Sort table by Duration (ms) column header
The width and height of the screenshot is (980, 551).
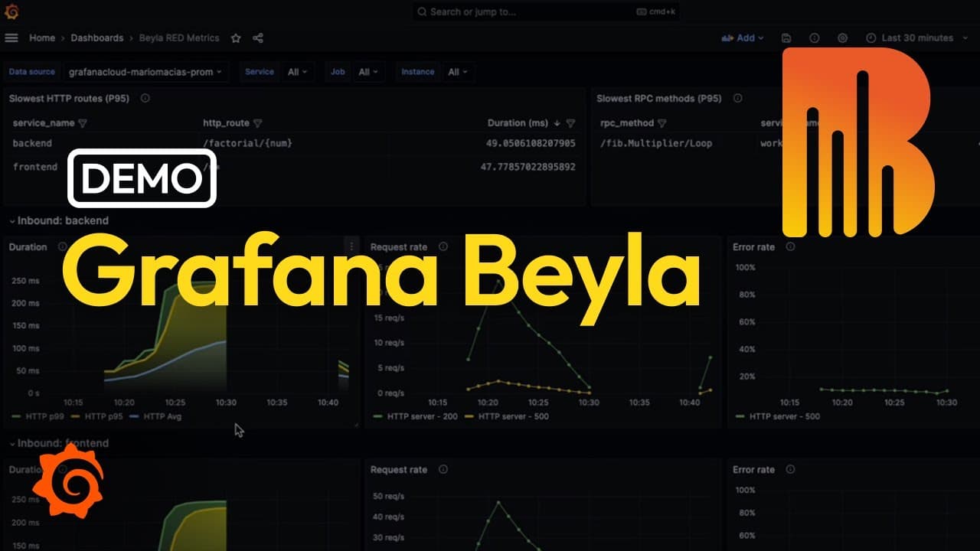[518, 123]
